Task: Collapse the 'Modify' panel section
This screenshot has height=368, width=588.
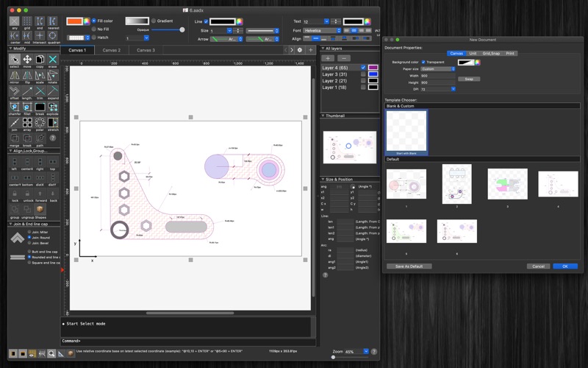Action: 10,49
